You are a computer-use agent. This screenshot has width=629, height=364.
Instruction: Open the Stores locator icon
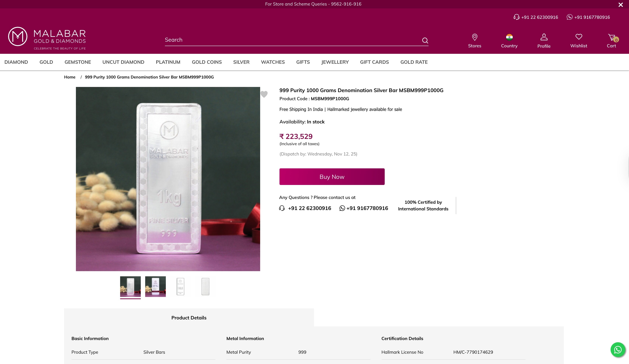[x=474, y=37]
